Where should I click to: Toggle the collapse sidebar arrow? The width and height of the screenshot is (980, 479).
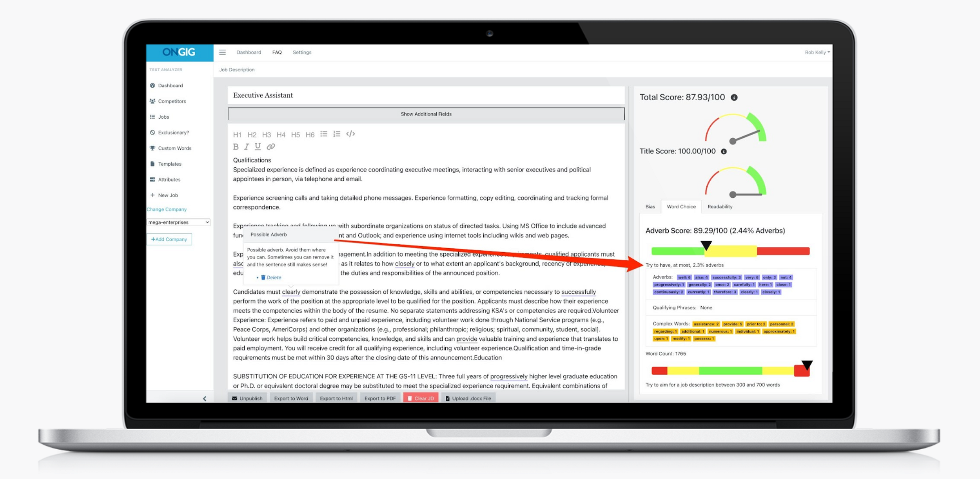[204, 397]
